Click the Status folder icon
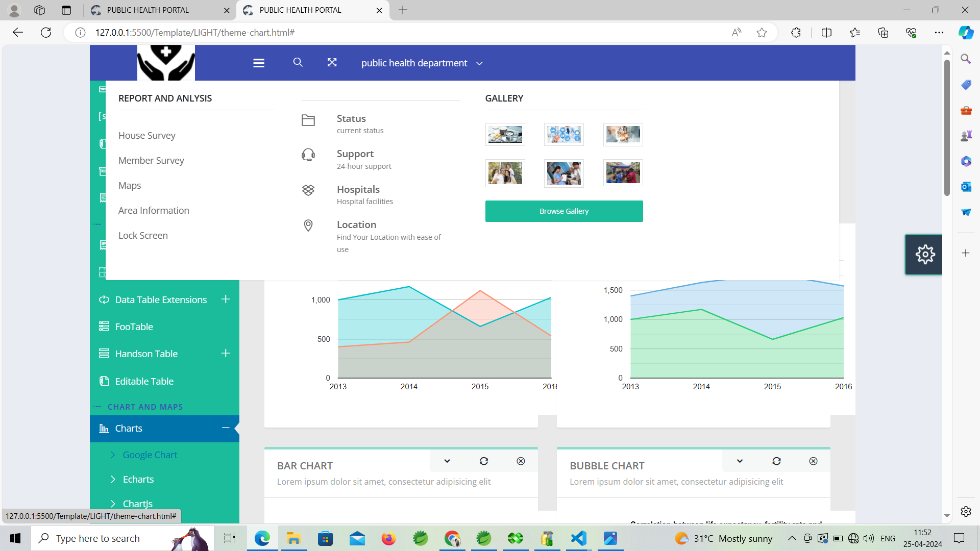 [x=308, y=120]
